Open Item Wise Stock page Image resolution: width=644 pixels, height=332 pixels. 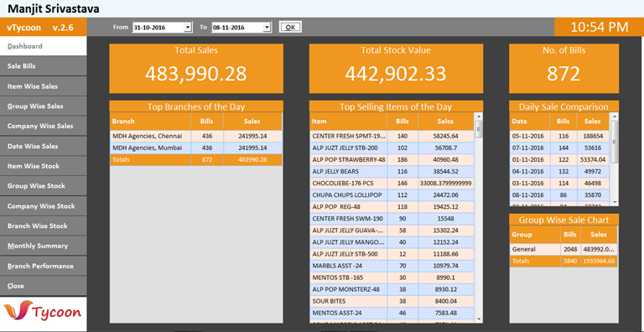43,166
